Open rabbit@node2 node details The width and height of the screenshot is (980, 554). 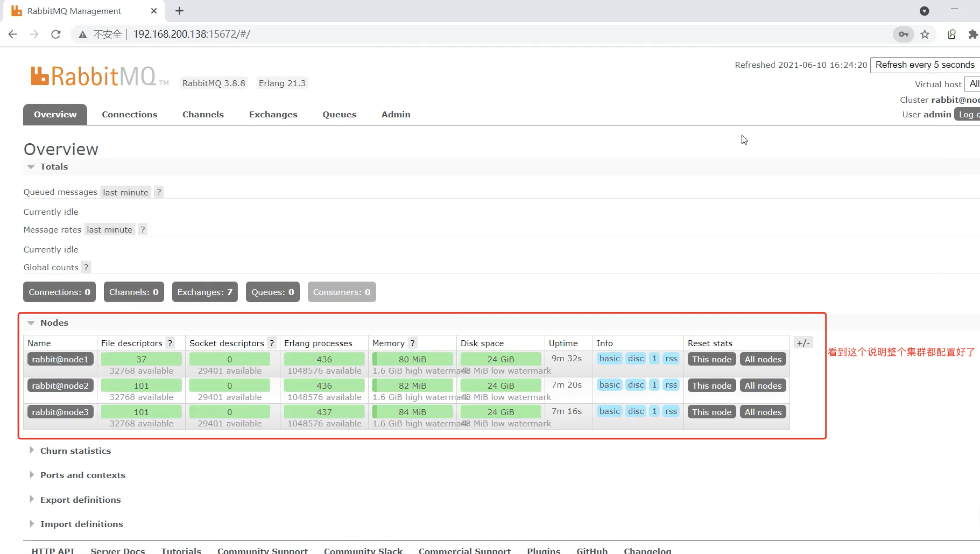[x=60, y=385]
